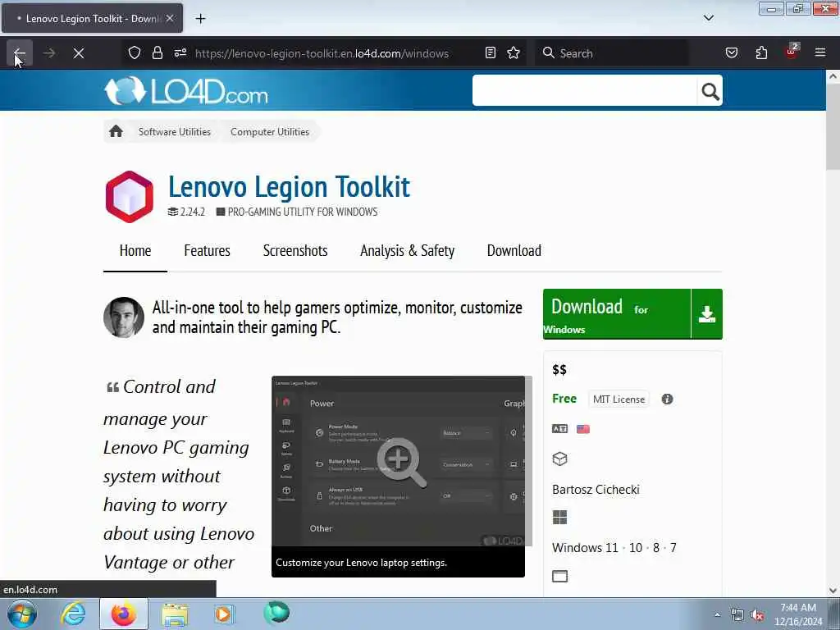Toggle reader view icon
The width and height of the screenshot is (840, 630).
491,53
